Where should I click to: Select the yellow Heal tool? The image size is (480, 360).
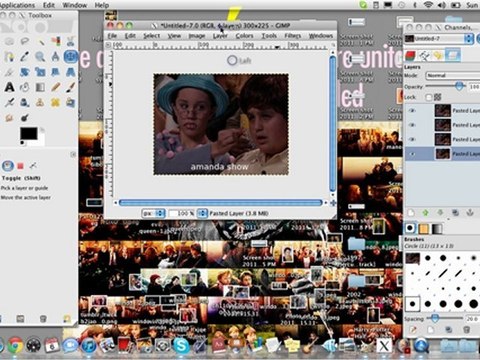55,103
